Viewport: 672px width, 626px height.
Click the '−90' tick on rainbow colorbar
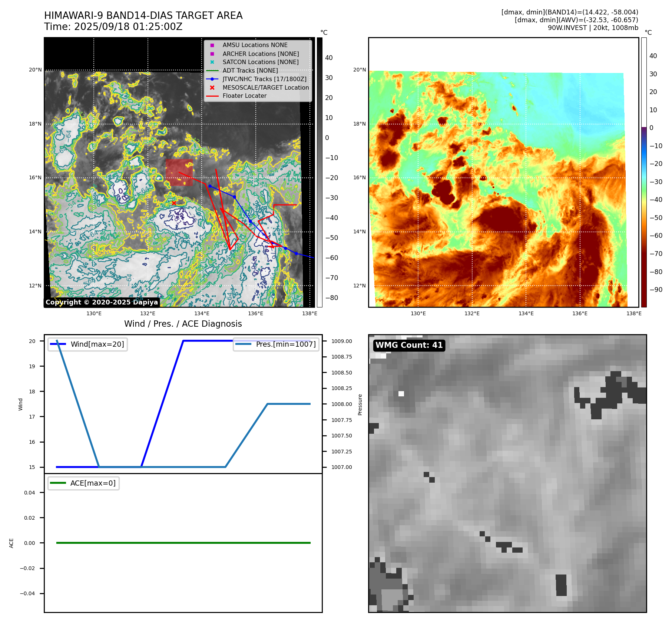(656, 290)
